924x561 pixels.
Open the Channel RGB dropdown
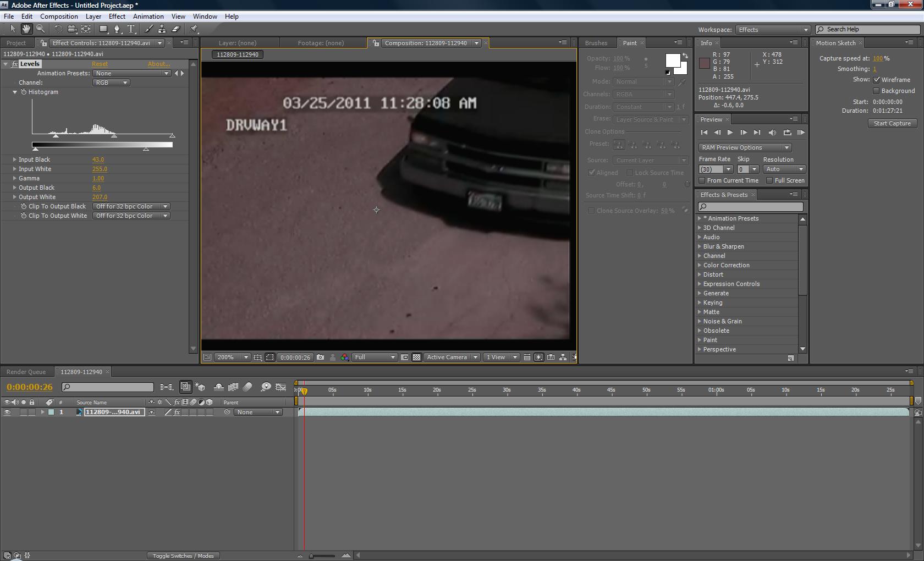(111, 82)
